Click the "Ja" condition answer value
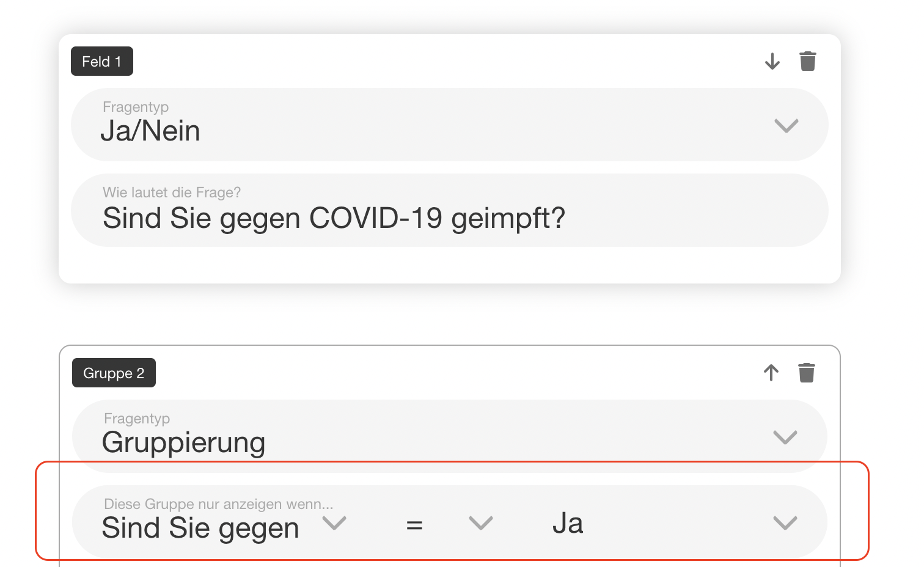 [x=568, y=524]
